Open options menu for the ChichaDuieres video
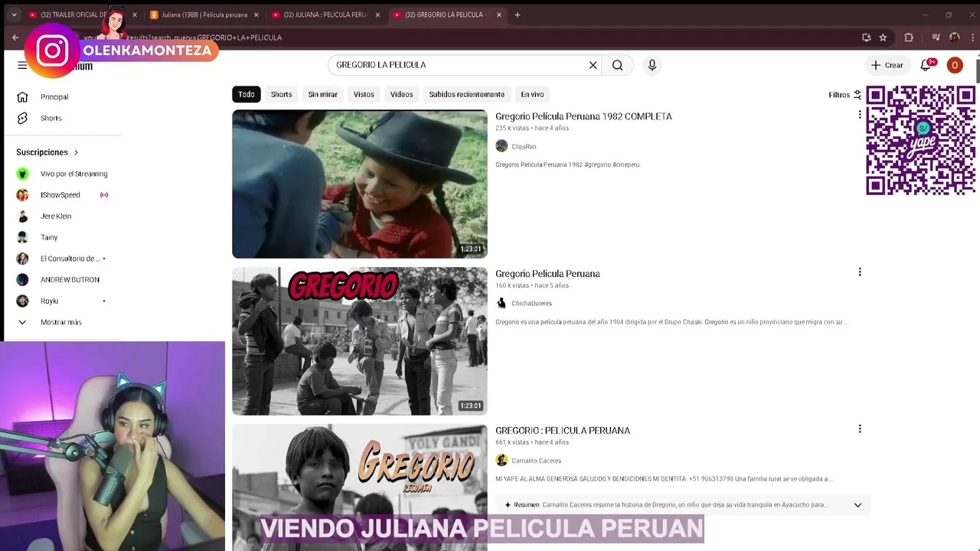 click(860, 272)
